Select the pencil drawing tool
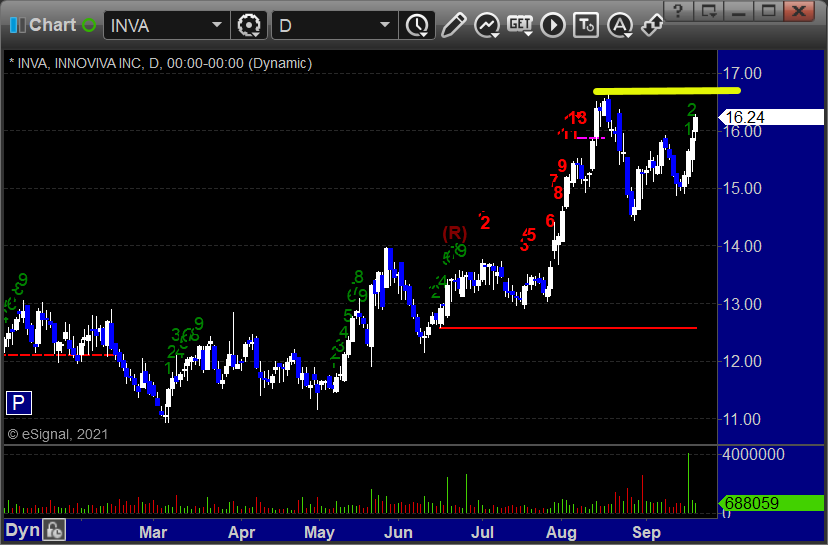Screen dimensions: 828x545 (454, 25)
